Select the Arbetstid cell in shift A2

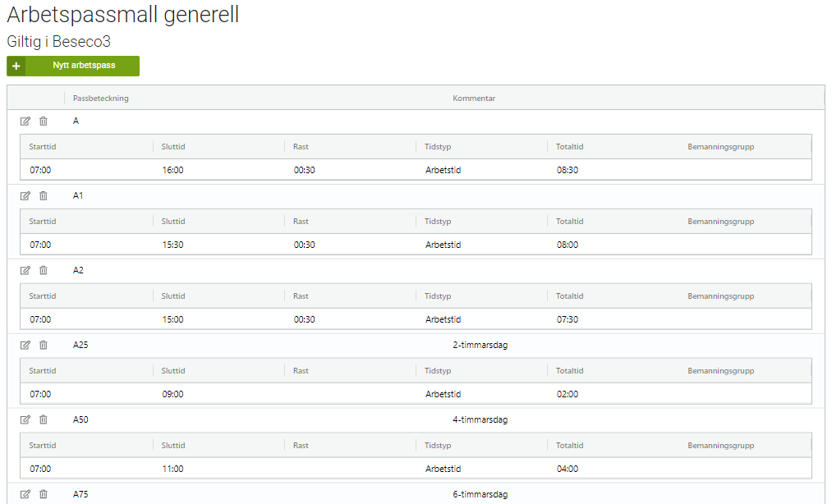(444, 320)
